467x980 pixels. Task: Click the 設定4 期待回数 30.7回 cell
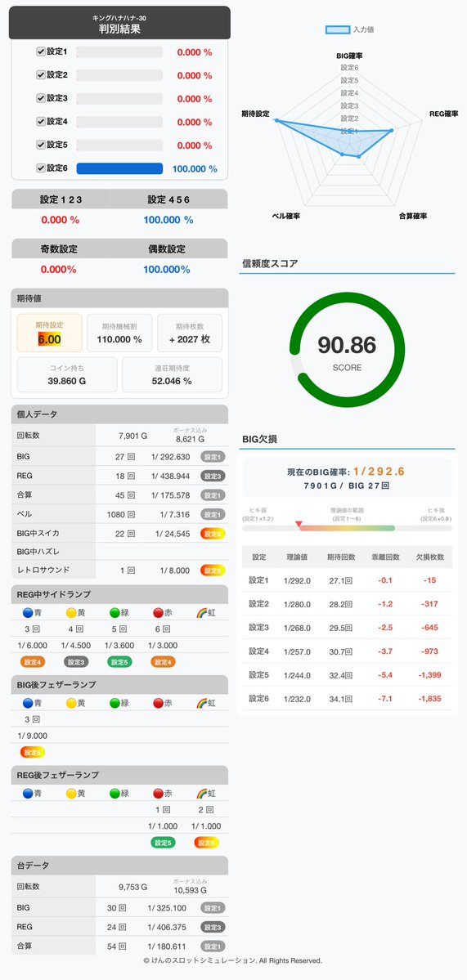point(341,652)
